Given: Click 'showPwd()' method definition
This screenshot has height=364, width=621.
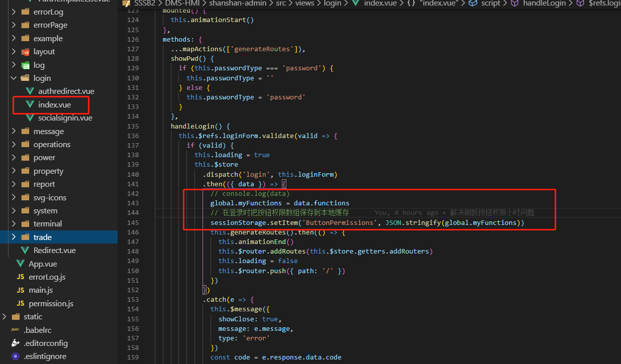Looking at the screenshot, I should tap(192, 58).
